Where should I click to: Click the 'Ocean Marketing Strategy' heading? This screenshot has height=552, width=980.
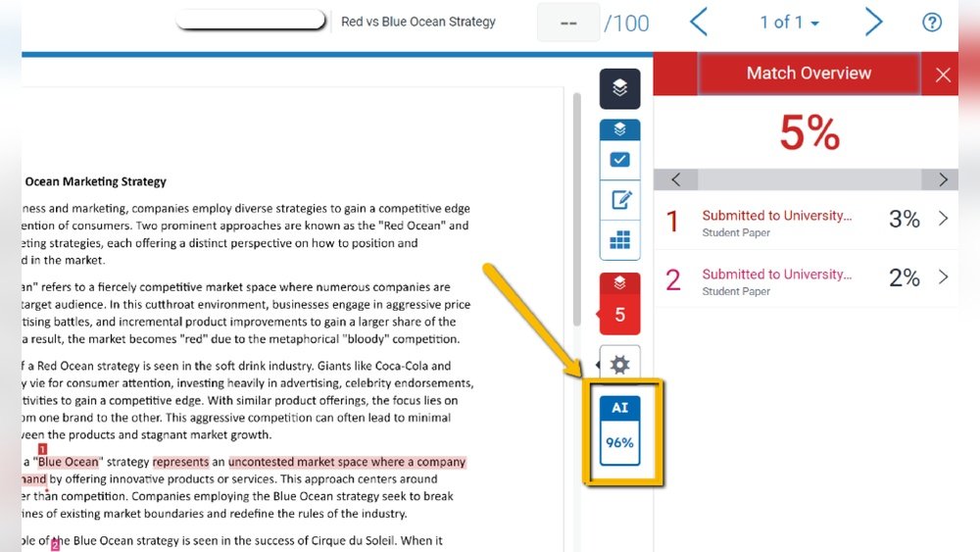pos(96,182)
